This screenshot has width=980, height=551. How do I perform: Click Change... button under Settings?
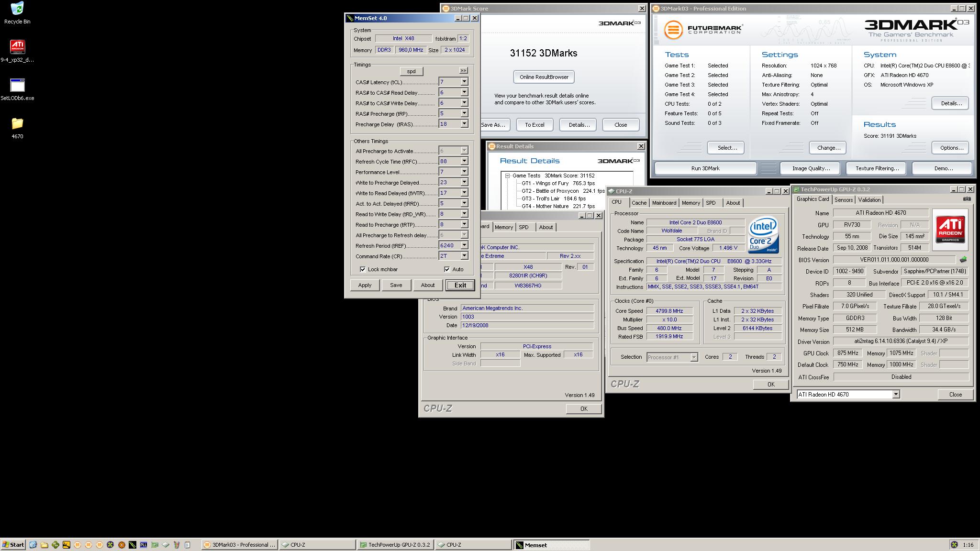(829, 148)
